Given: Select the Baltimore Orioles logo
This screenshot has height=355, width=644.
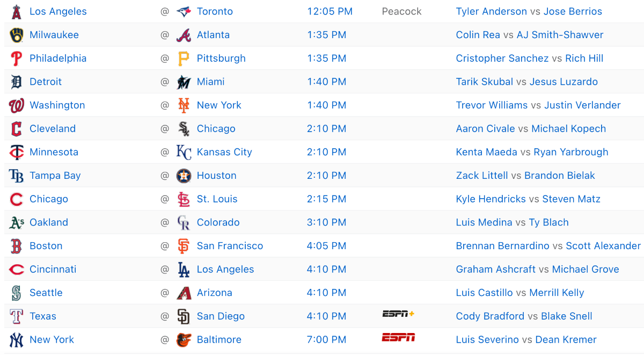Looking at the screenshot, I should pos(184,340).
